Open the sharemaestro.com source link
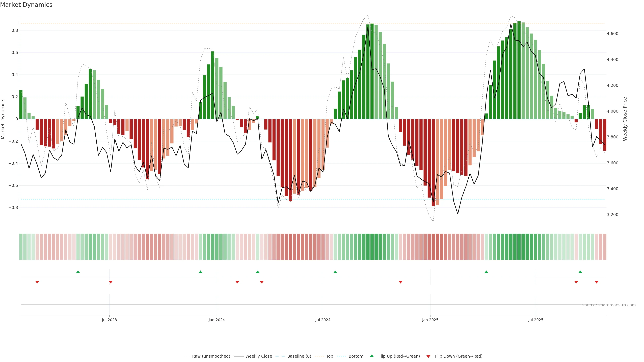The width and height of the screenshot is (644, 362). 609,305
